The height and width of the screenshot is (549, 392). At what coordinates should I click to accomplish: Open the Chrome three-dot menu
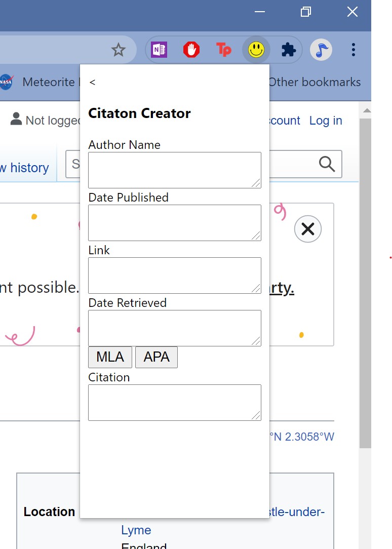pyautogui.click(x=353, y=50)
